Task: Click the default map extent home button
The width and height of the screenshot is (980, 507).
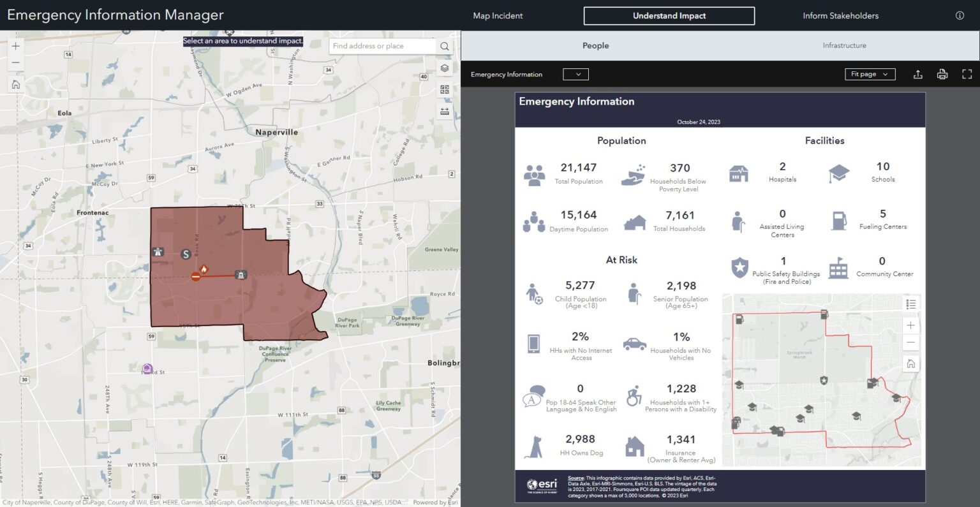Action: coord(15,84)
